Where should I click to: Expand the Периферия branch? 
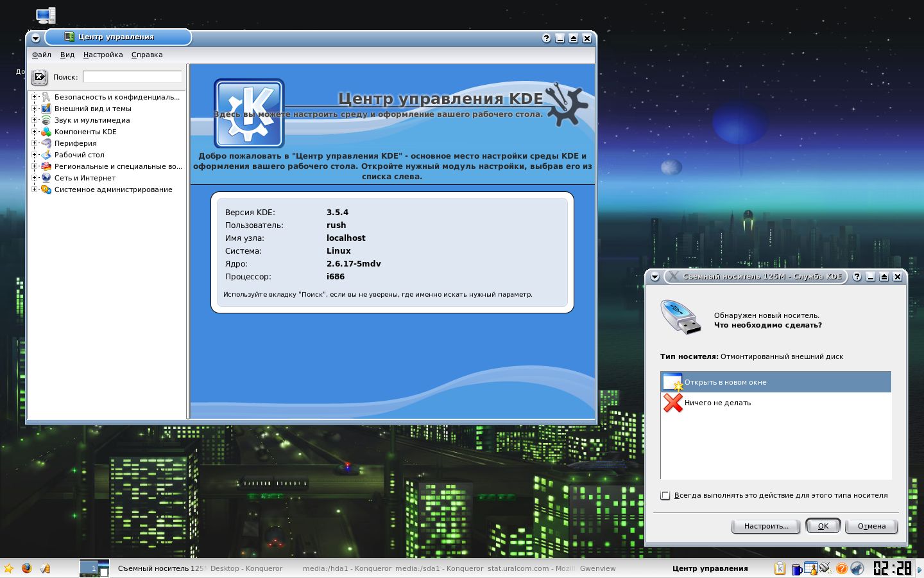tap(35, 143)
